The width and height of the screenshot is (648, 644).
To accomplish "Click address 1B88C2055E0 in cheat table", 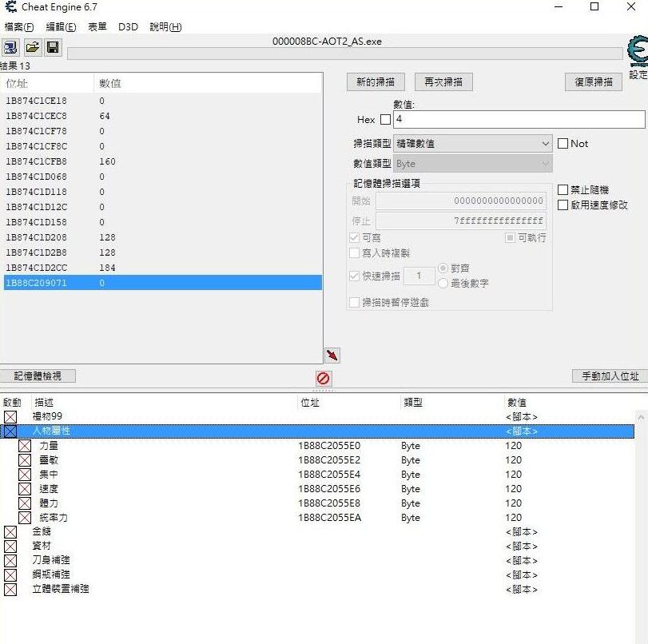I will click(329, 446).
